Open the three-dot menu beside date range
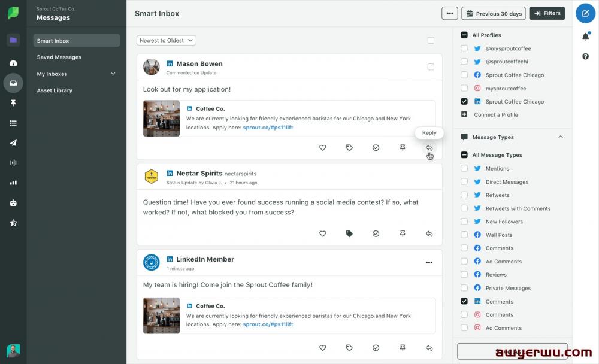 point(450,13)
